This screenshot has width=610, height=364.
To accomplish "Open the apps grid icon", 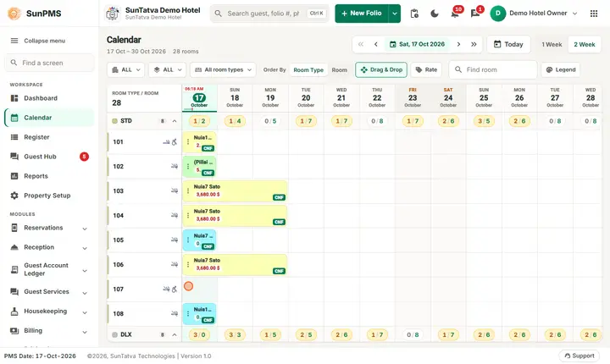I will [x=594, y=14].
